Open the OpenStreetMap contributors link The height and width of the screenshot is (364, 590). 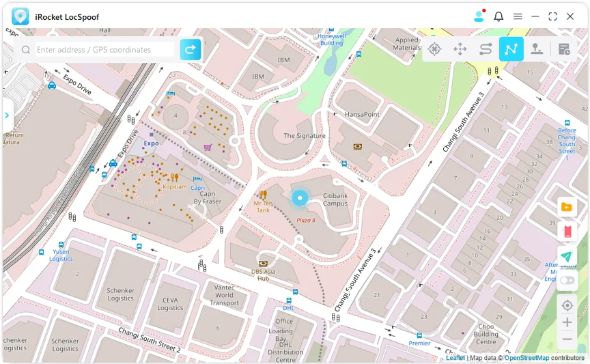click(x=526, y=358)
